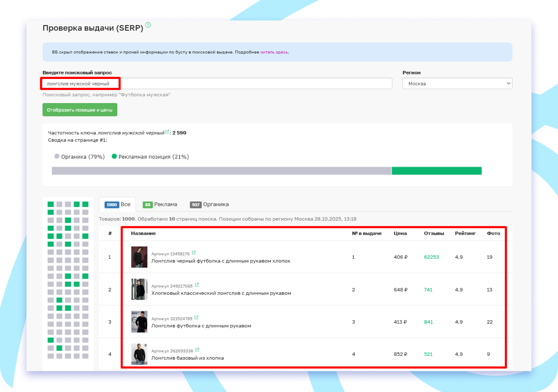
Task: Click thumbnail of black longsleeve in row 1
Action: [x=139, y=257]
